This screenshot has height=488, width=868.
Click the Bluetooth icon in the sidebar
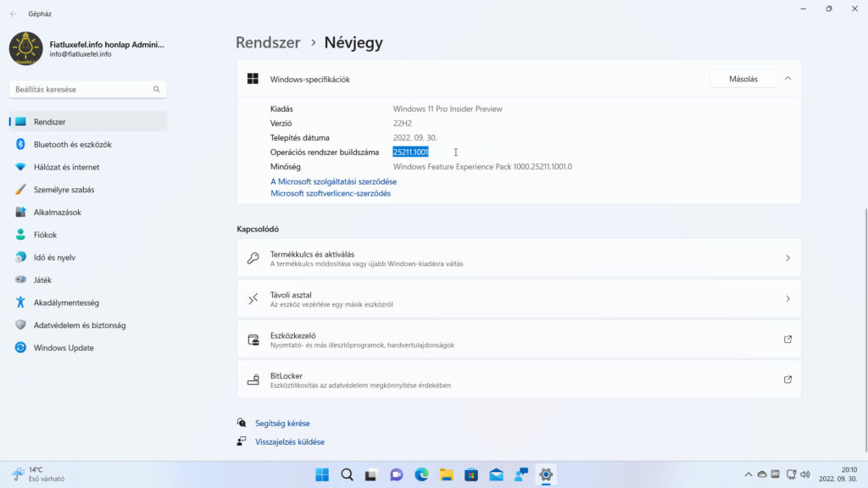(20, 144)
